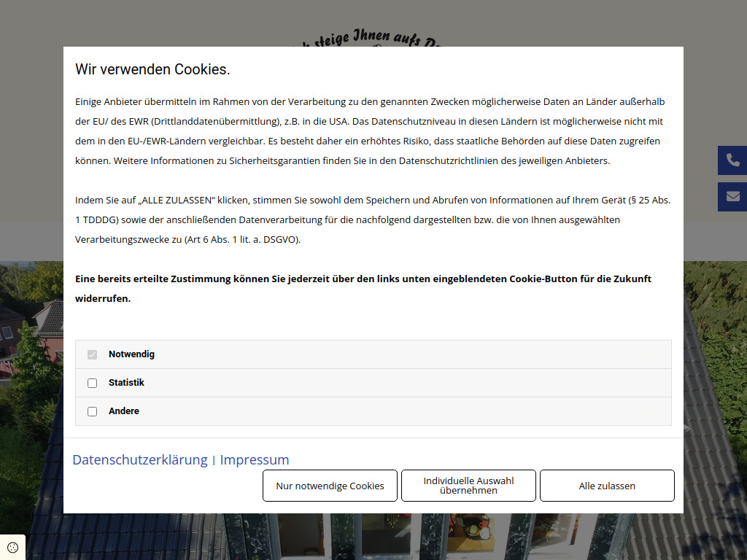Open the cookie settings icon bottom left

[12, 547]
